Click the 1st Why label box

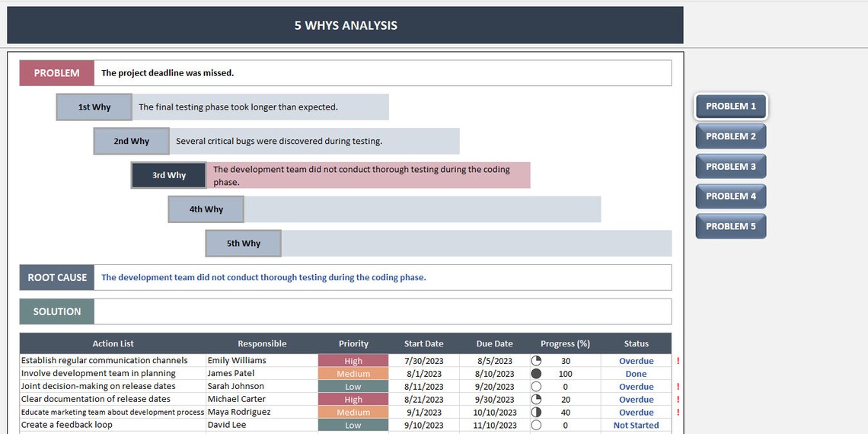[x=94, y=107]
